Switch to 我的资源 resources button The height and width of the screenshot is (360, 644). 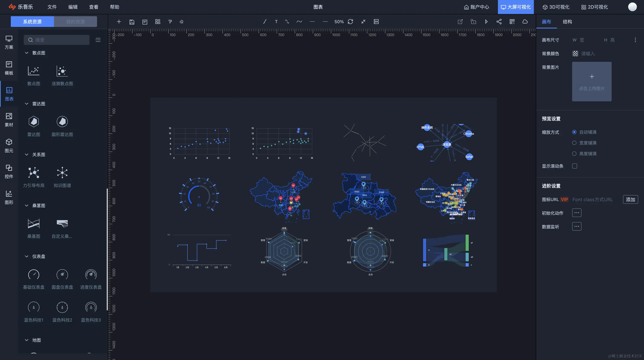pos(75,22)
